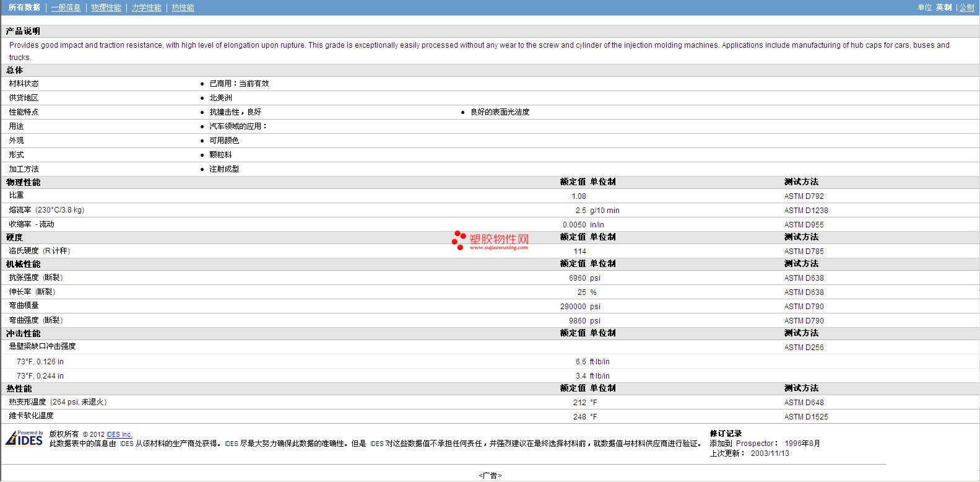
Task: Click ASTM D955 test method
Action: [804, 225]
